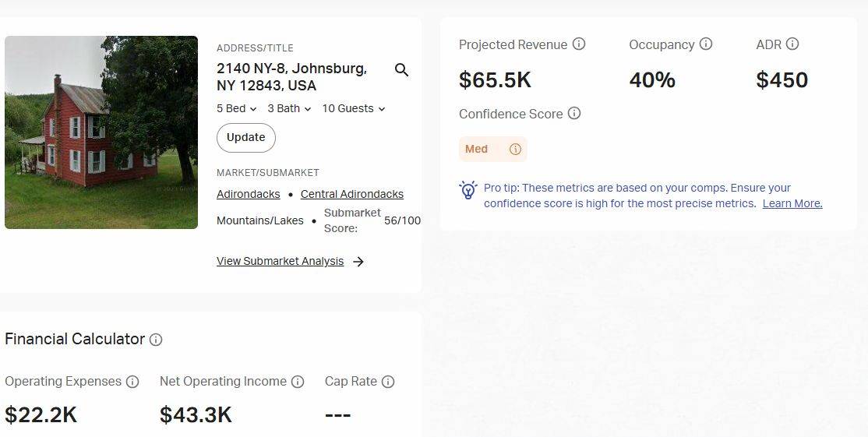Click info icon next to Projected Revenue

point(579,44)
